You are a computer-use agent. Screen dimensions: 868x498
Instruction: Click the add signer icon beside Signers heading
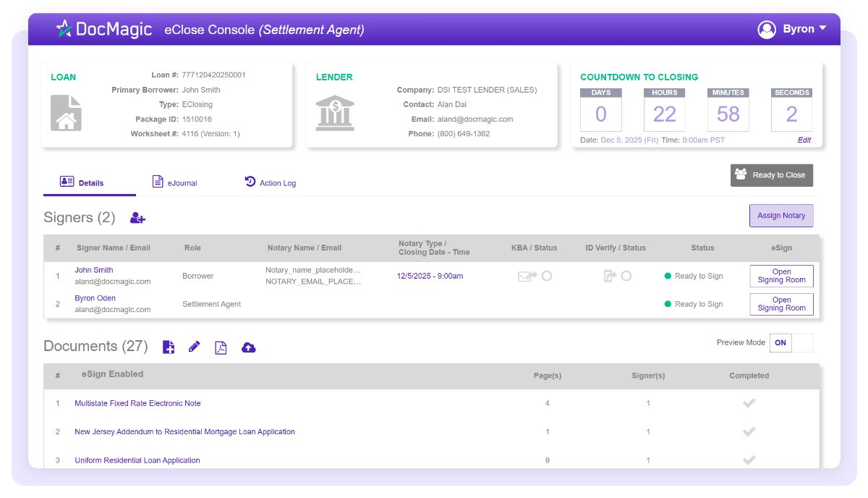pyautogui.click(x=137, y=217)
